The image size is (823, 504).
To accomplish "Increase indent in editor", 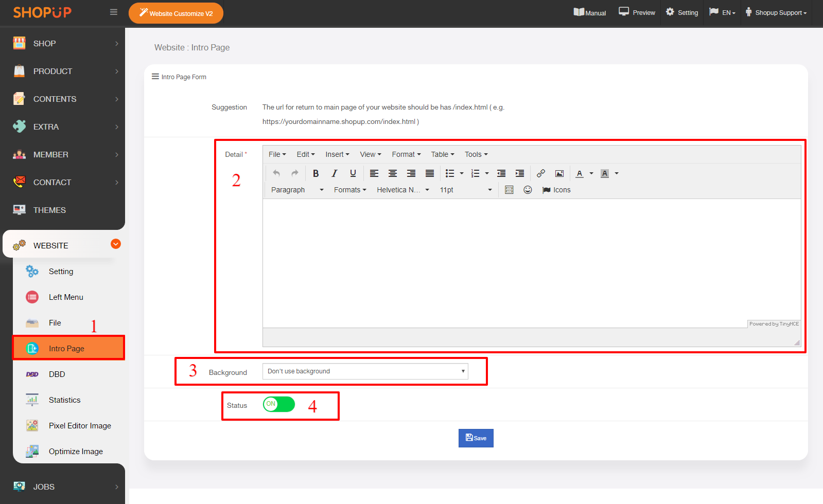I will click(x=520, y=173).
